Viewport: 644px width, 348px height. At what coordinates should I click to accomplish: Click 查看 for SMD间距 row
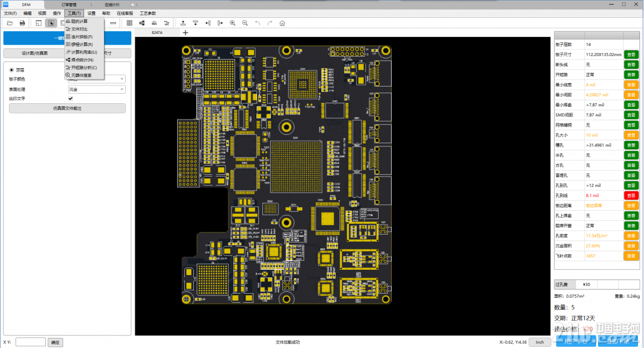coord(631,115)
